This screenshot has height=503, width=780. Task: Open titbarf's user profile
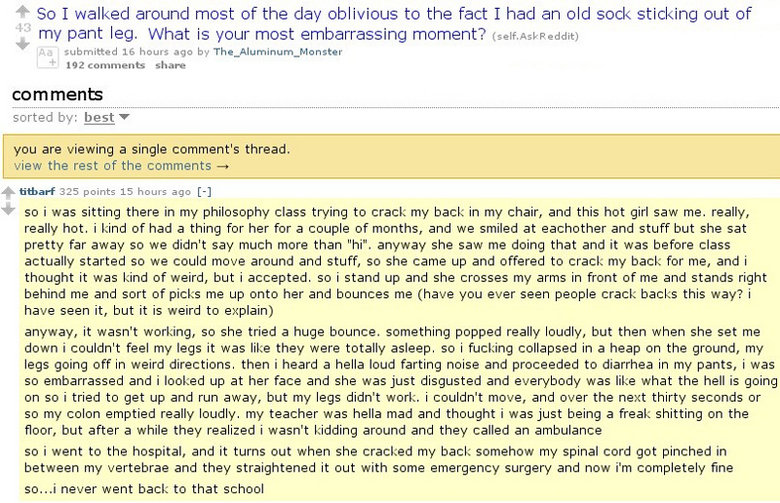37,192
